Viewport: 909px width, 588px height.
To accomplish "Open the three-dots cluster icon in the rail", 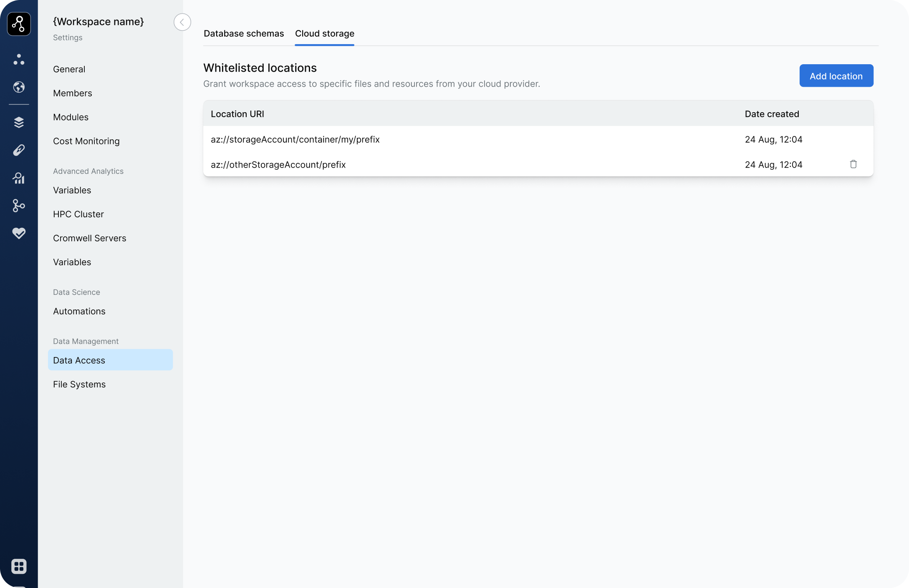I will click(19, 60).
